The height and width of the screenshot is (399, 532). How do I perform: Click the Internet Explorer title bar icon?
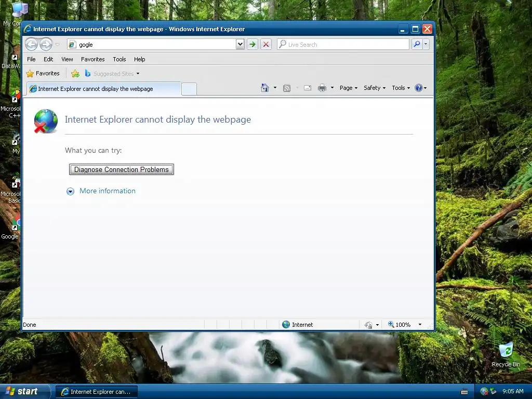coord(28,29)
